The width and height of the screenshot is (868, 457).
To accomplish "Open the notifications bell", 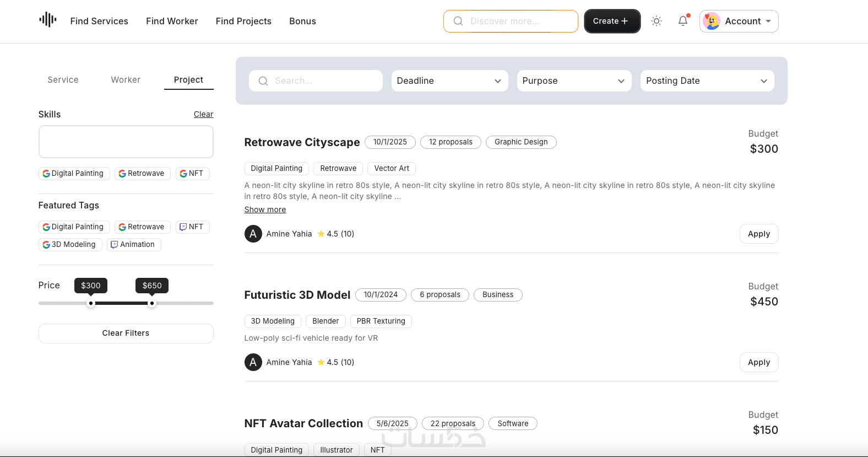I will 683,21.
